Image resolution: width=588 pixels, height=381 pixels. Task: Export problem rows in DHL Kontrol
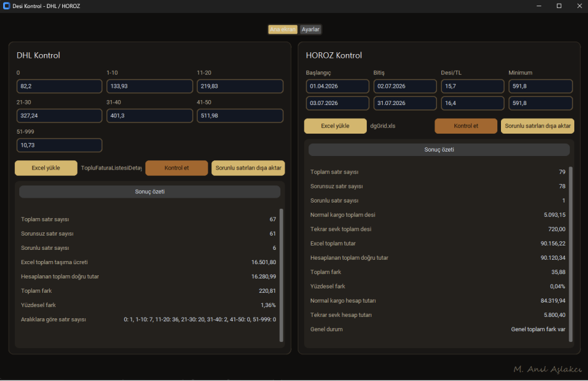click(x=248, y=168)
